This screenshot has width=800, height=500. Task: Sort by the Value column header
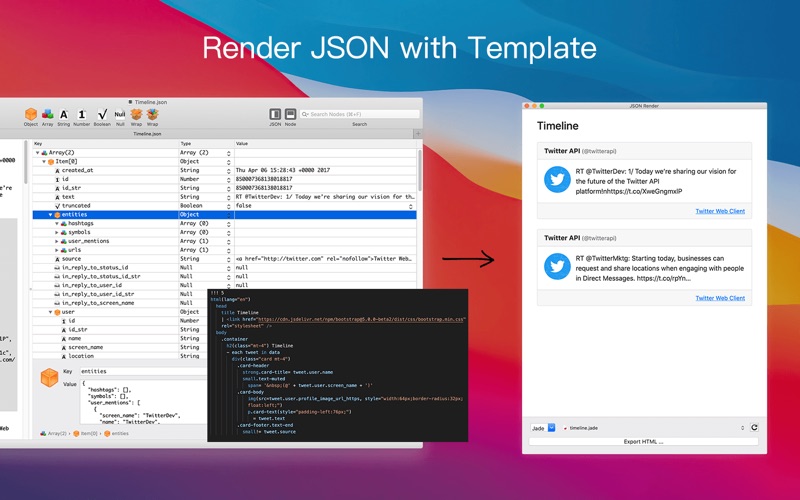click(x=325, y=143)
